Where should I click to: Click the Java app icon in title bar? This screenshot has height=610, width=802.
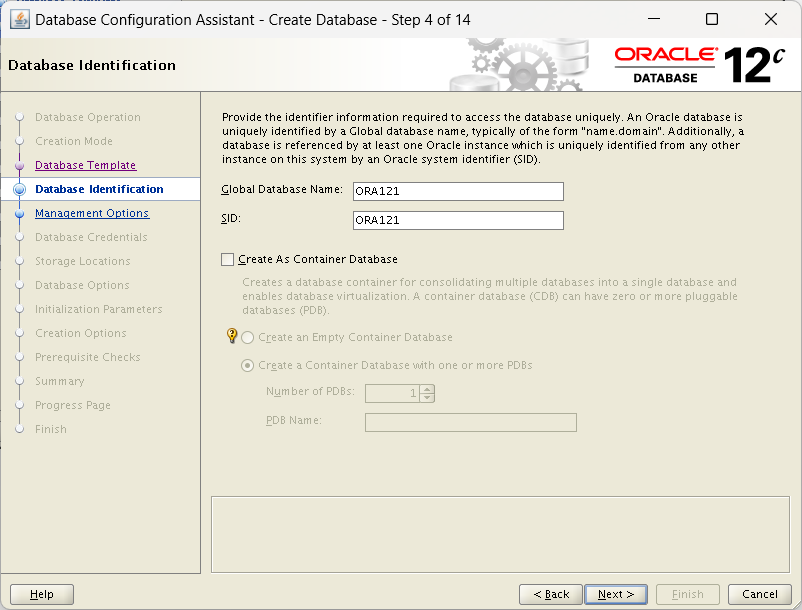pyautogui.click(x=20, y=20)
